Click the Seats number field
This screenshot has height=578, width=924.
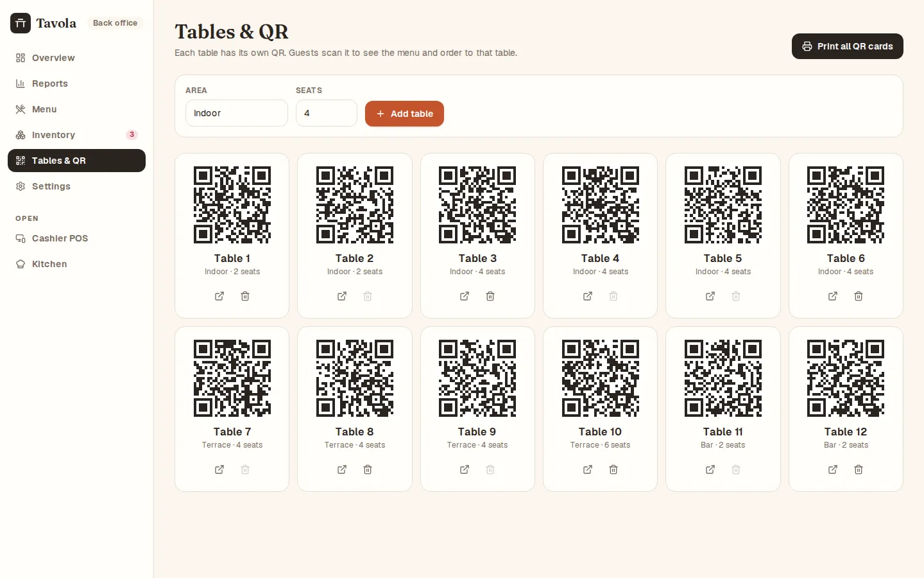326,113
